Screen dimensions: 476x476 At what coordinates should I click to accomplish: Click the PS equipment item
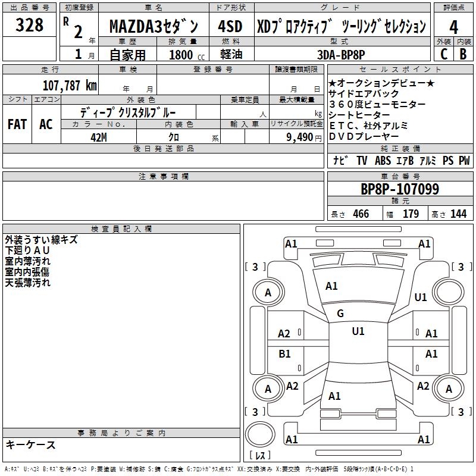tap(448, 160)
